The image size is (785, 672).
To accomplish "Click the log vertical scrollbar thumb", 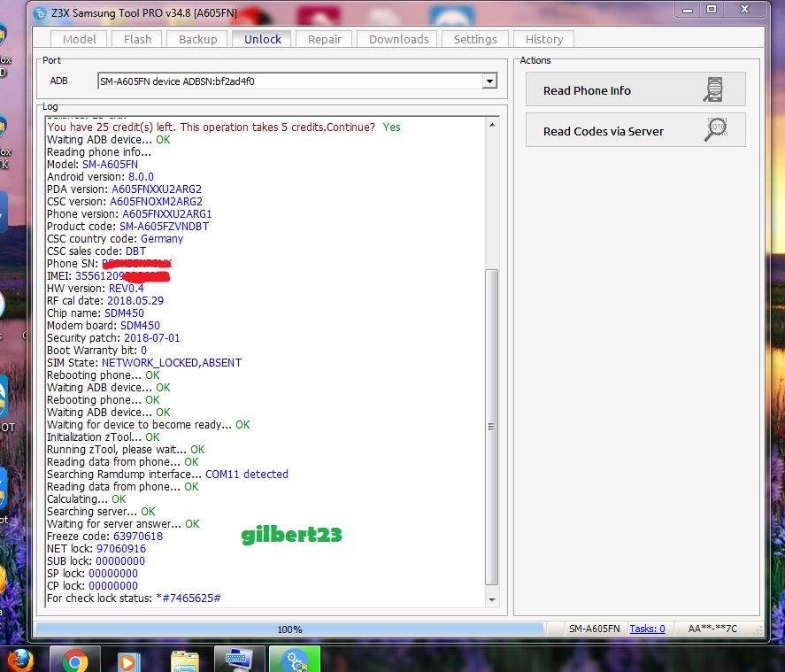I will tap(492, 427).
